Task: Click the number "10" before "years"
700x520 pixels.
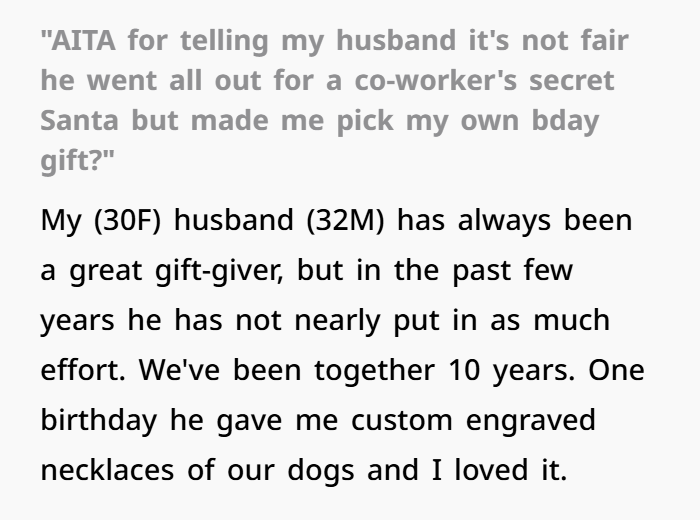Action: [464, 370]
